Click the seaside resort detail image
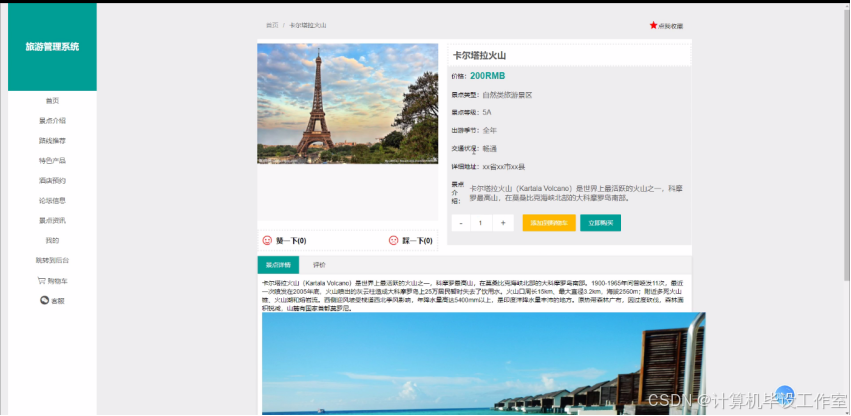This screenshot has height=416, width=851. click(484, 363)
